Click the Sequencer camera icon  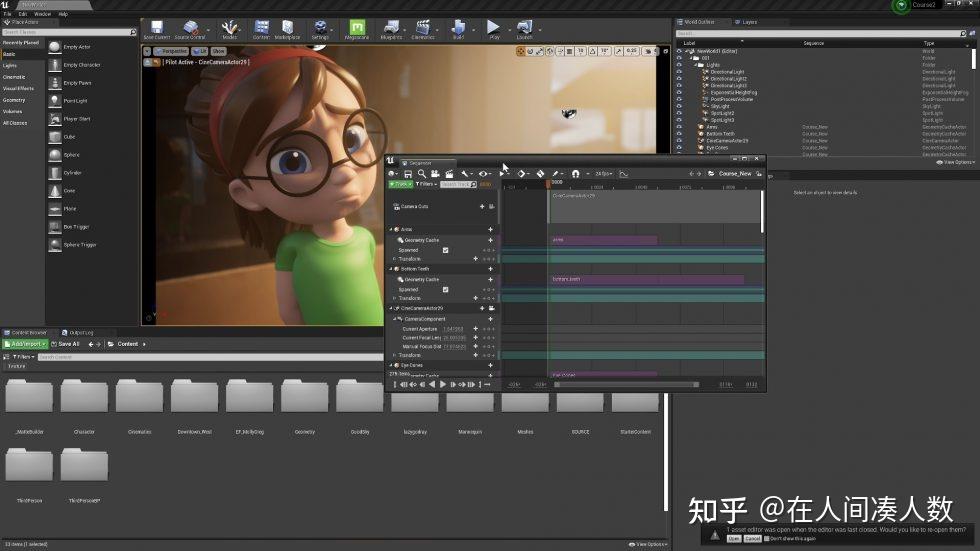(x=435, y=174)
